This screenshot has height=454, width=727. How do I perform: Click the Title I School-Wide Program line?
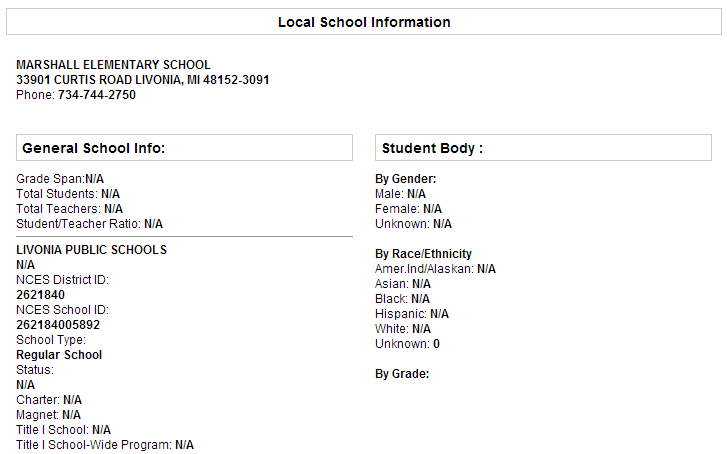tap(105, 445)
